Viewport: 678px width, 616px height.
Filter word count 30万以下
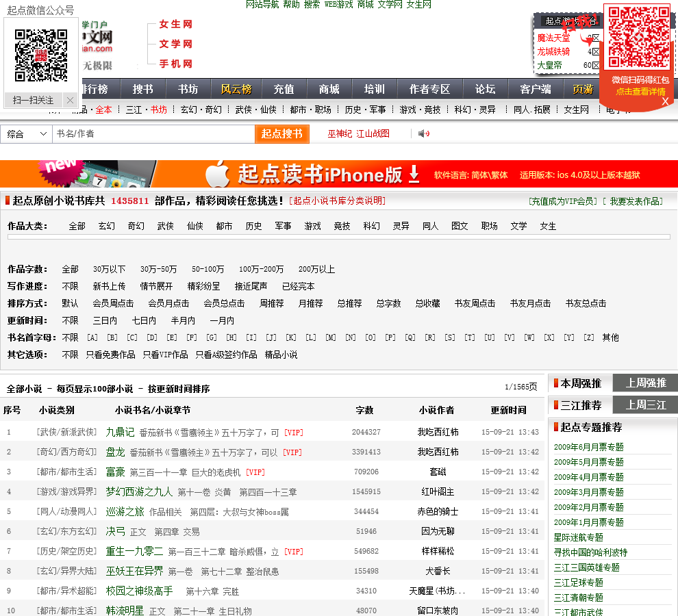coord(109,269)
